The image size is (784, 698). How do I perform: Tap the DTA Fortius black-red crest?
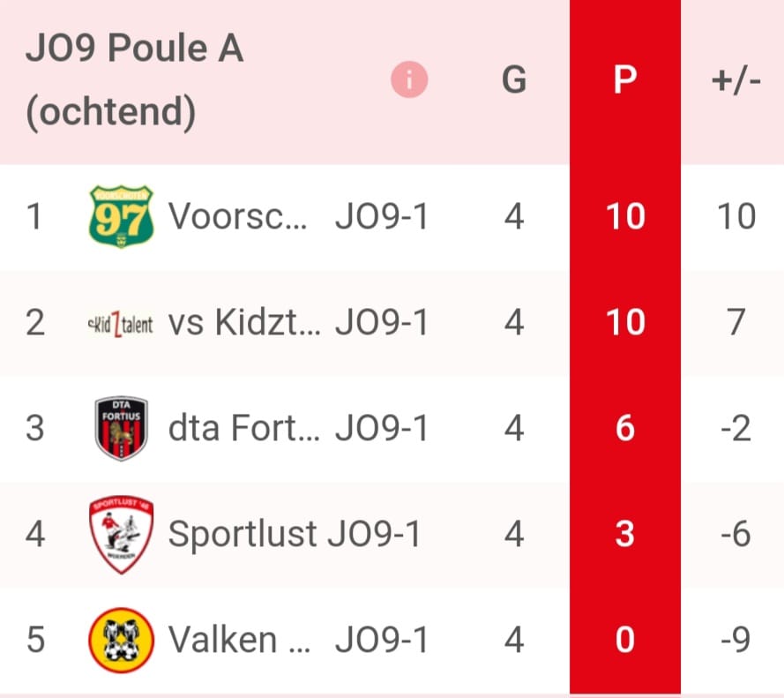pos(121,428)
